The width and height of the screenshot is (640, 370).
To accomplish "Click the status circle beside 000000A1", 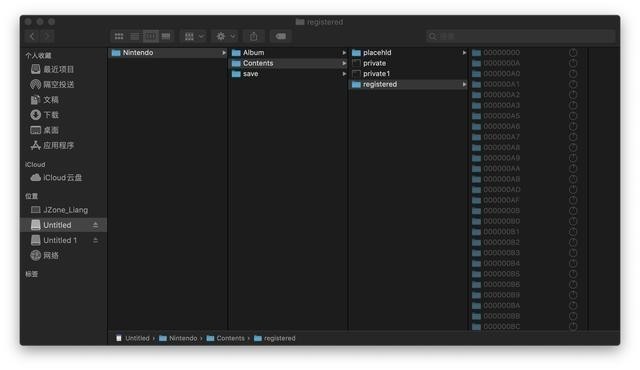I will pos(573,84).
